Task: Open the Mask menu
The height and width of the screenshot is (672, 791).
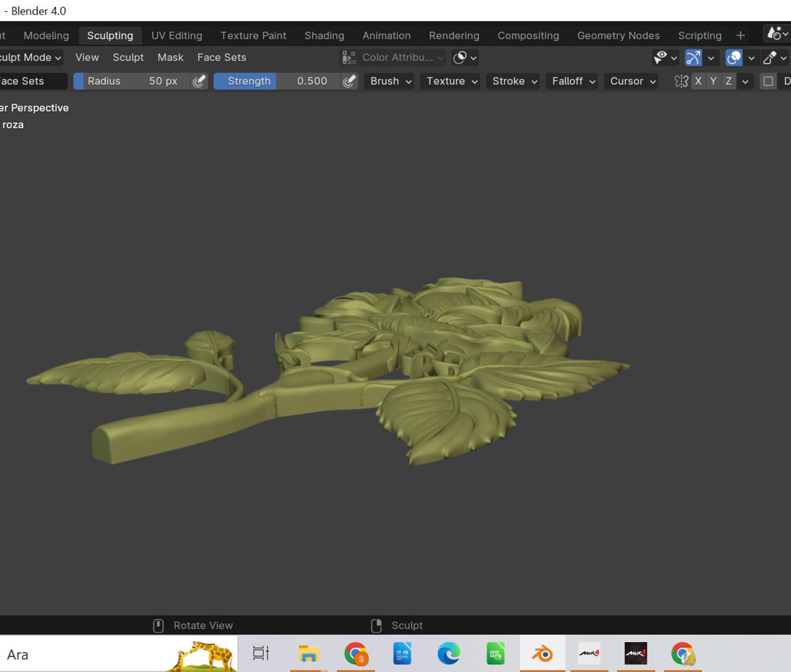Action: 170,58
